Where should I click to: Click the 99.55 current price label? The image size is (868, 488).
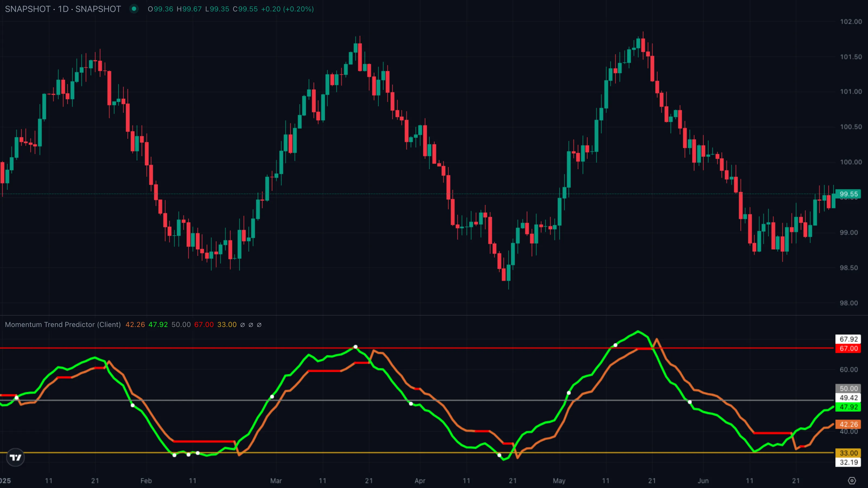point(848,194)
